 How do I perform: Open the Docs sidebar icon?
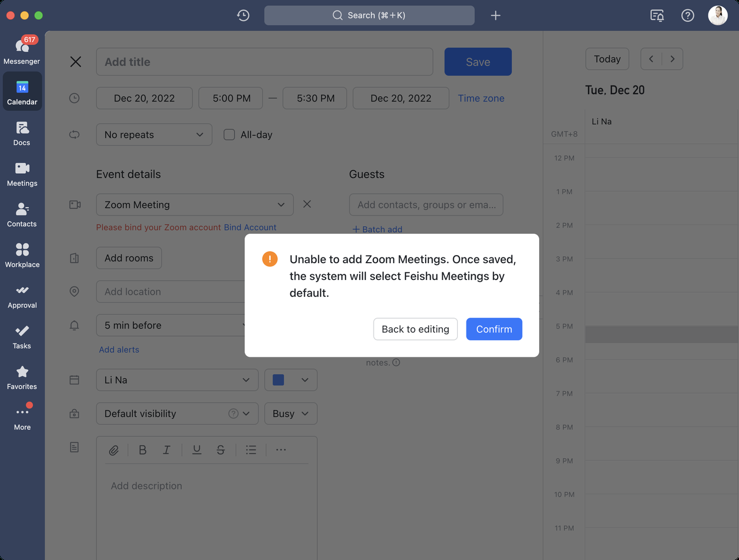(22, 133)
